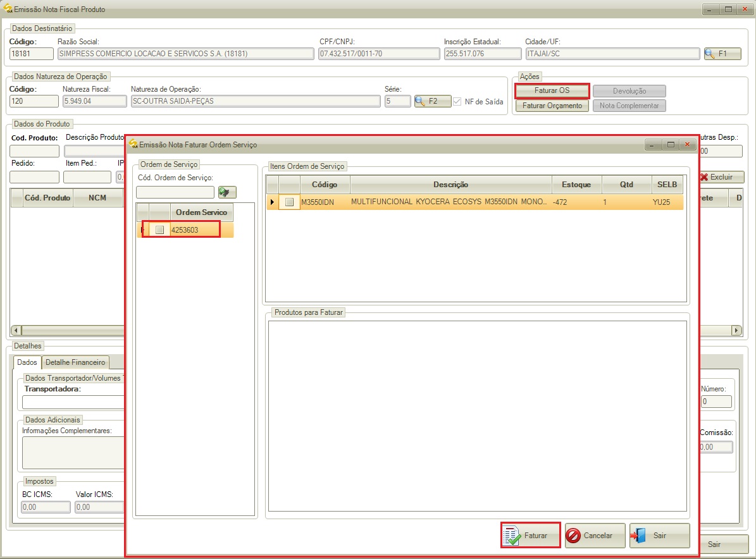Screen dimensions: 756x559
Task: Click the YU25 SELB cell
Action: 667,202
